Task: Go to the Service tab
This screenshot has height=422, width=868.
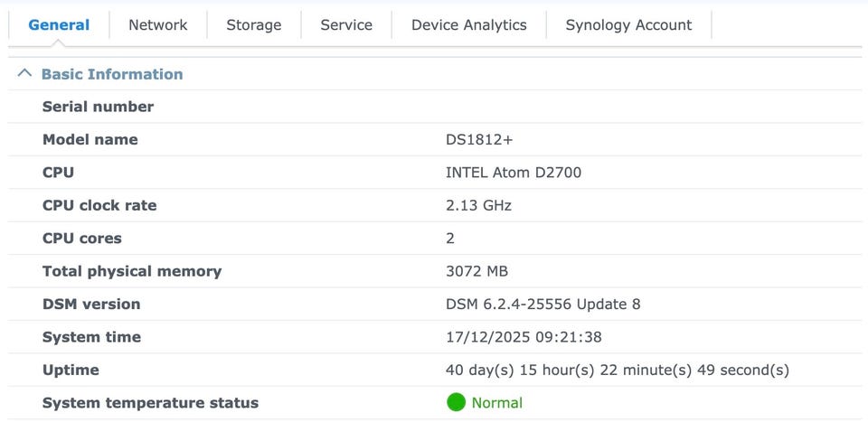Action: point(346,25)
